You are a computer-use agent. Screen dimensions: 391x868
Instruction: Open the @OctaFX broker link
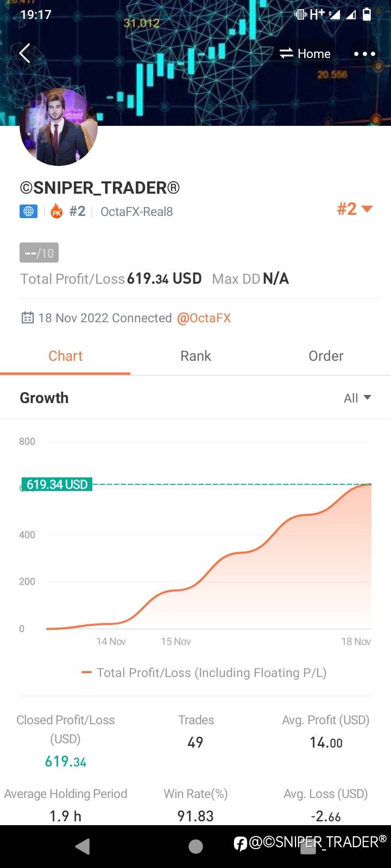click(x=204, y=318)
